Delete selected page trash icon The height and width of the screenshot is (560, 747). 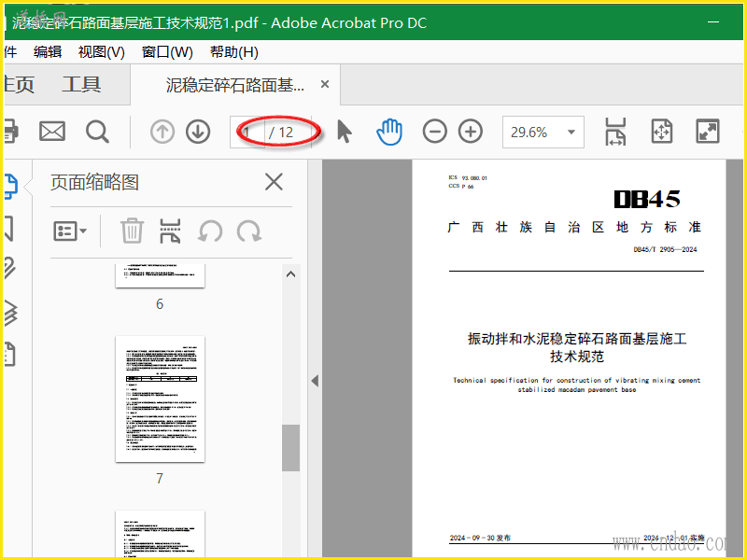(132, 231)
